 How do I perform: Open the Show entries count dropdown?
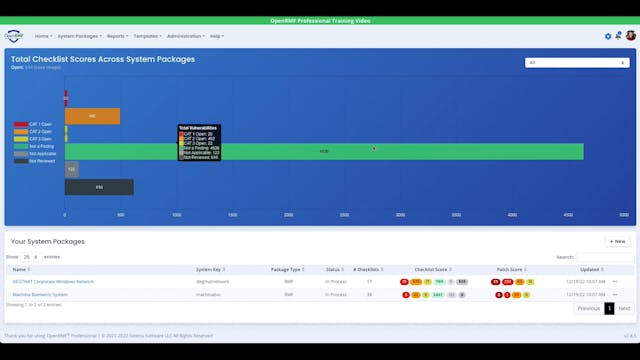31,257
